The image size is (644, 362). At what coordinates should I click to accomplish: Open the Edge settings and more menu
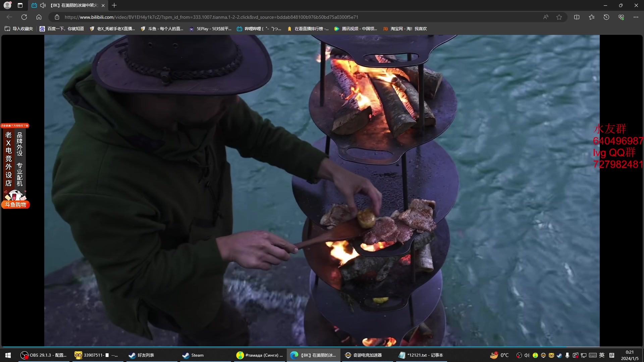click(x=636, y=17)
